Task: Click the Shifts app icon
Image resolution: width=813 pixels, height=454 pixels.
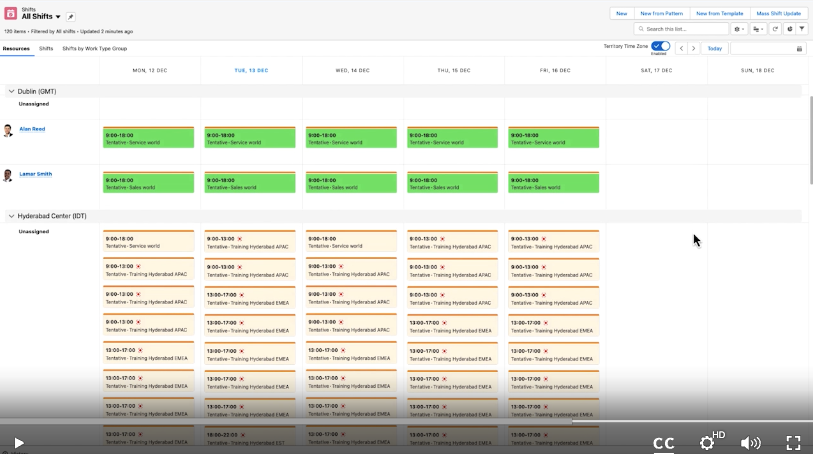Action: 10,13
